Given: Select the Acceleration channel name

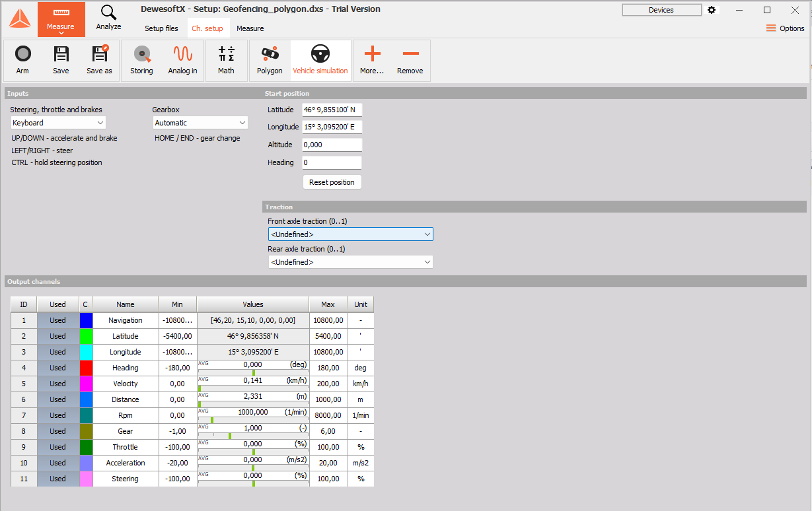Looking at the screenshot, I should pyautogui.click(x=126, y=463).
